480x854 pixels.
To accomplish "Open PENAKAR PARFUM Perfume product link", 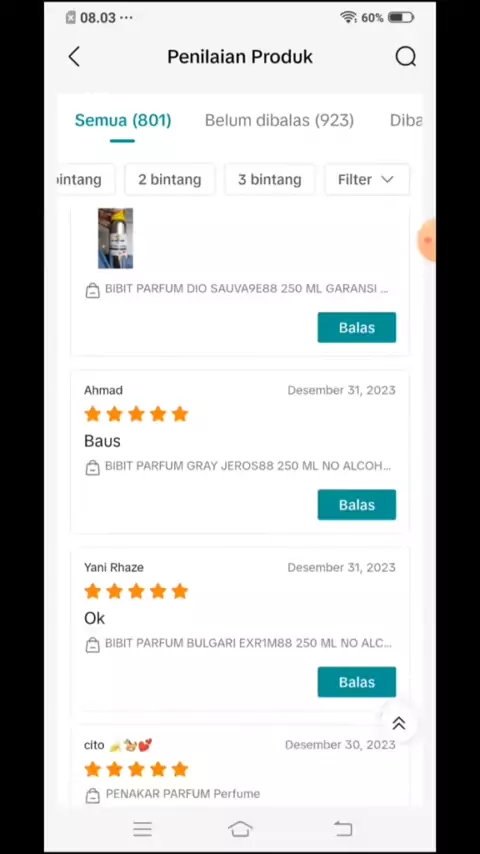I will coord(183,794).
